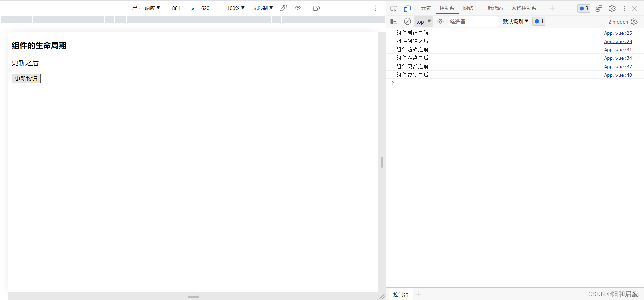
Task: Open the 源代码 tab
Action: point(495,8)
